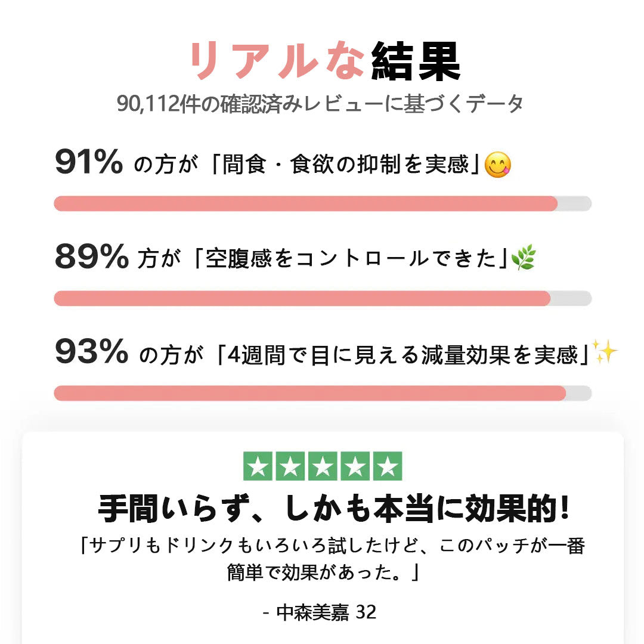Click the 91% percentage figure

(89, 163)
